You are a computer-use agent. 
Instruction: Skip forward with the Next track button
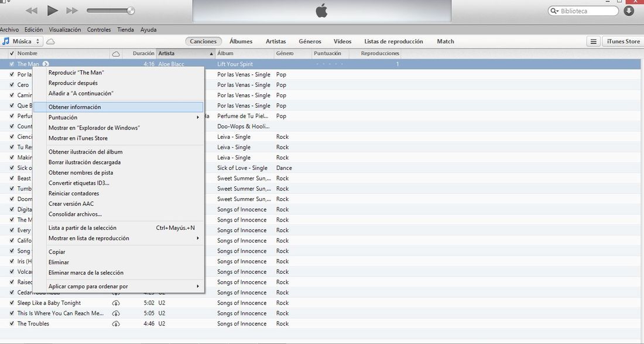(x=72, y=11)
